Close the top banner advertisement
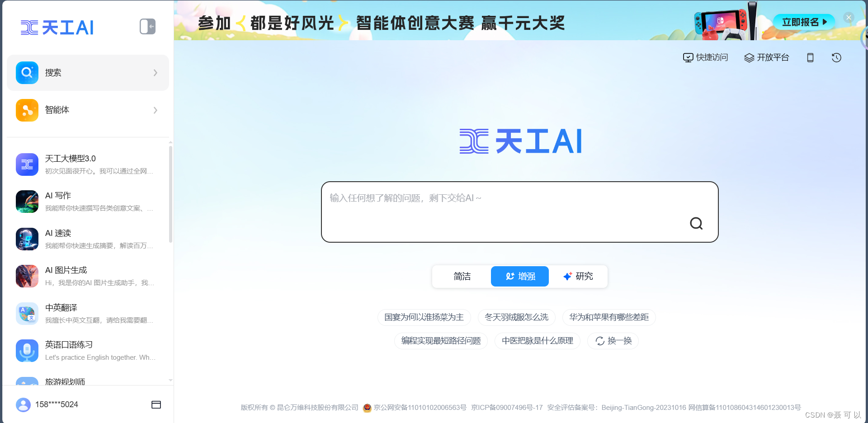This screenshot has width=868, height=423. pyautogui.click(x=849, y=18)
